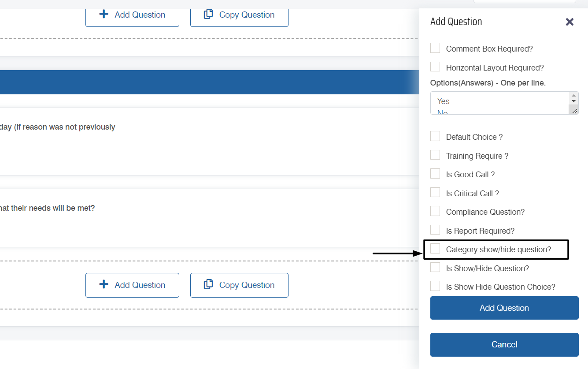This screenshot has width=588, height=369.
Task: Enable Is Show Hide Question Choice
Action: 435,286
